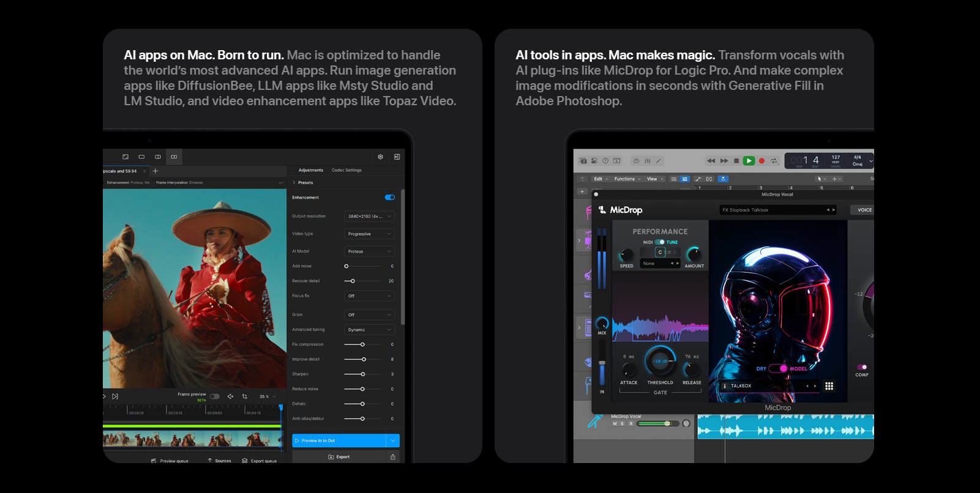Viewport: 980px width, 493px height.
Task: Open the three-dot menu above the video preview
Action: (x=281, y=183)
